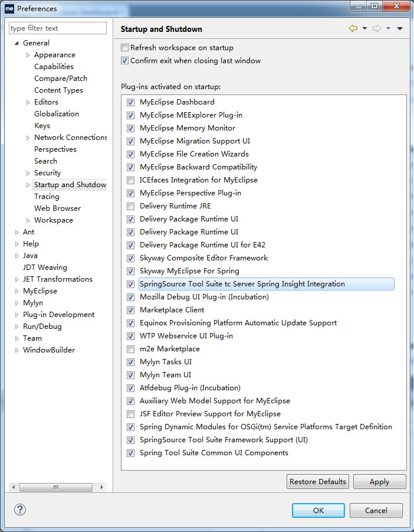Check ICEfaces Integration for MyEclipse
This screenshot has height=532, width=414.
coord(130,180)
